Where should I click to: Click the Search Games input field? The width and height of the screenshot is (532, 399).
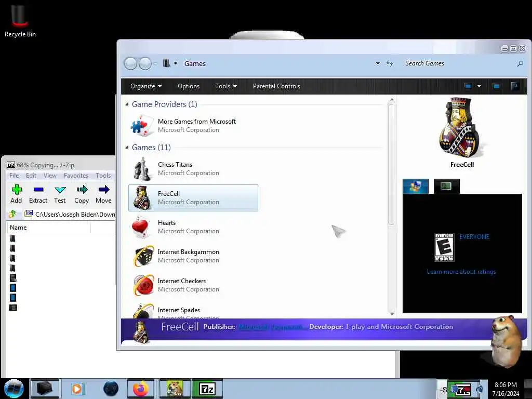pos(458,63)
